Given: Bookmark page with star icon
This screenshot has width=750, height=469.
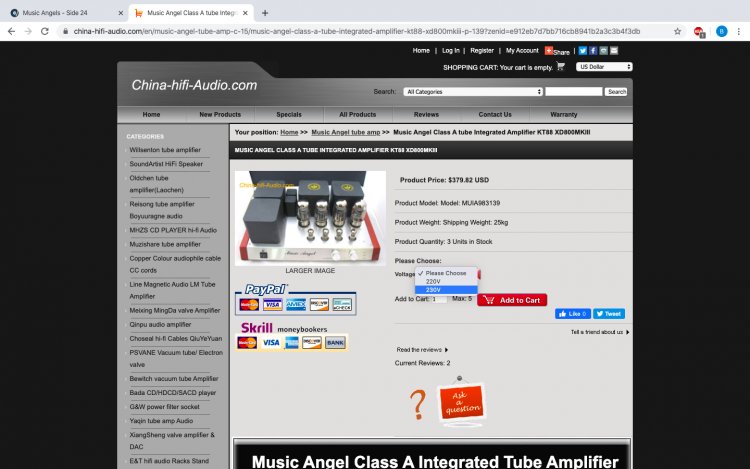Looking at the screenshot, I should [x=677, y=32].
